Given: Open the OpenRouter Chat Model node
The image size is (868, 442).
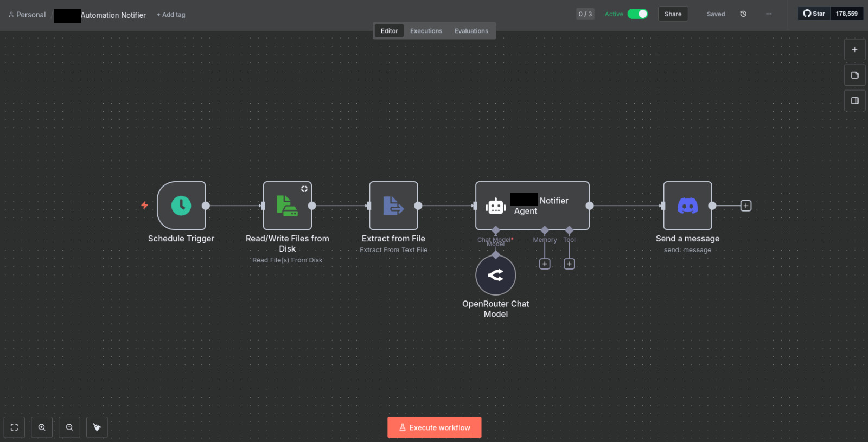Looking at the screenshot, I should (495, 275).
